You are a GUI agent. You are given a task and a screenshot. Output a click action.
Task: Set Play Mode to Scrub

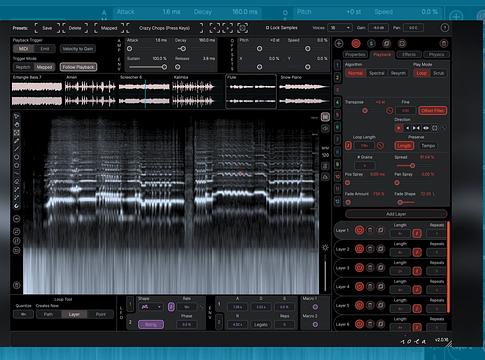tap(439, 73)
